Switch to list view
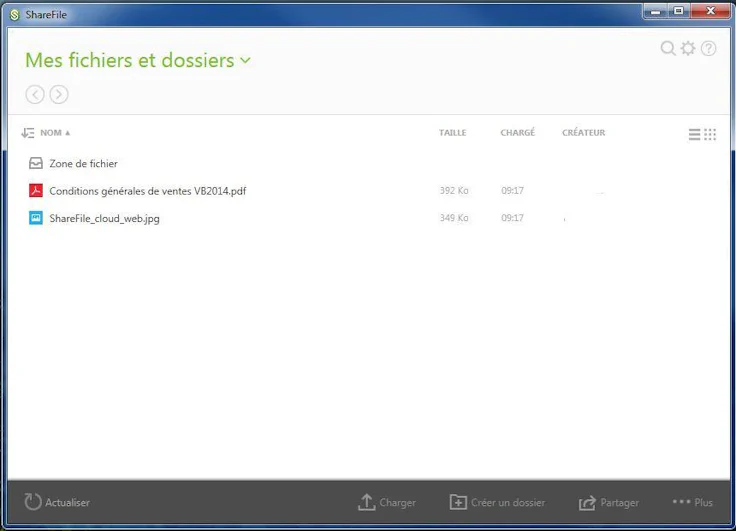This screenshot has width=736, height=531. pos(694,134)
